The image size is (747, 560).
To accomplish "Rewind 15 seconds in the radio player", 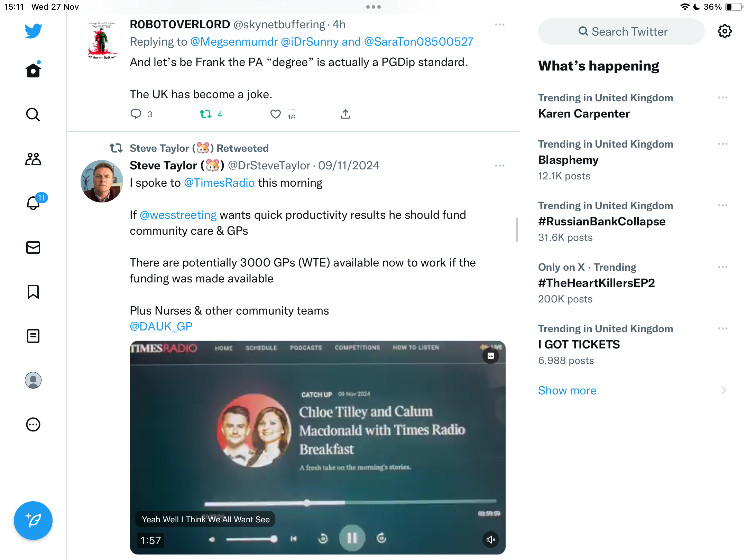I will tap(323, 538).
